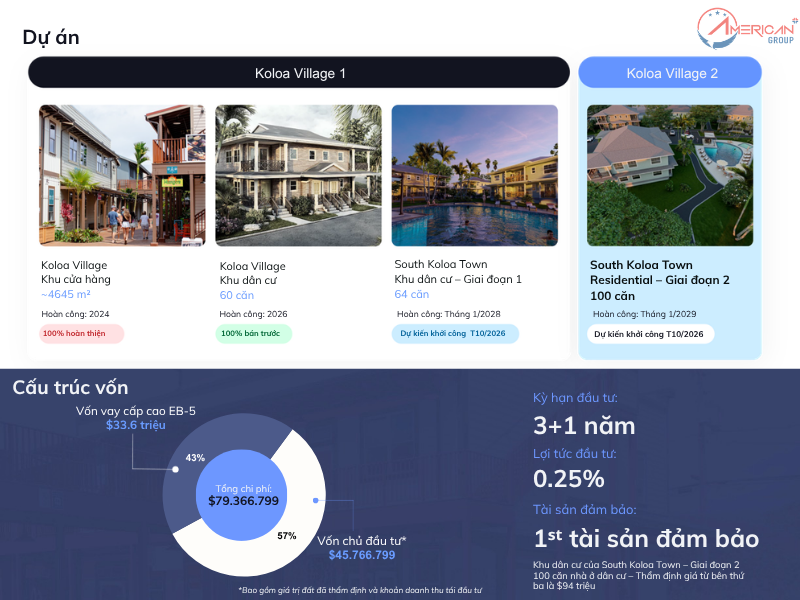Viewport: 800px width, 600px height.
Task: Click the '$94 triệu' appraisal description paragraph
Action: point(638,576)
